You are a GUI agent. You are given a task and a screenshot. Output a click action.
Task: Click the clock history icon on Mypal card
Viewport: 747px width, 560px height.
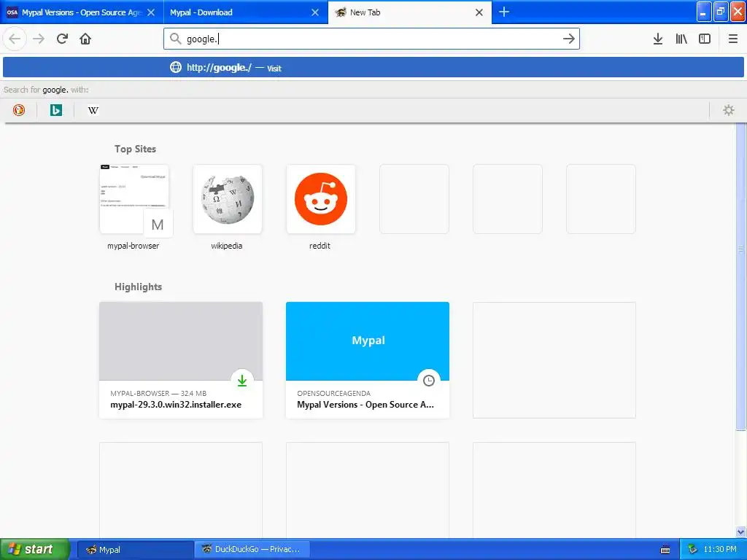pyautogui.click(x=429, y=381)
